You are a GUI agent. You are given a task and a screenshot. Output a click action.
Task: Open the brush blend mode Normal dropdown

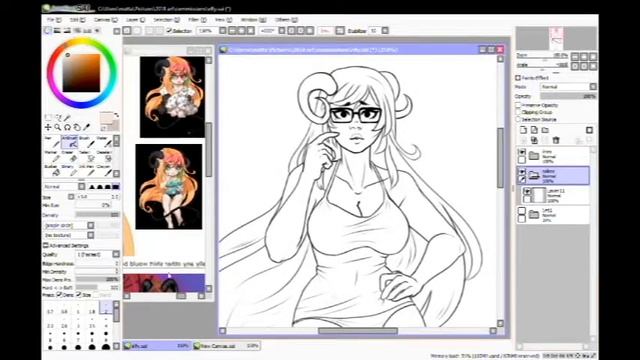(64, 187)
